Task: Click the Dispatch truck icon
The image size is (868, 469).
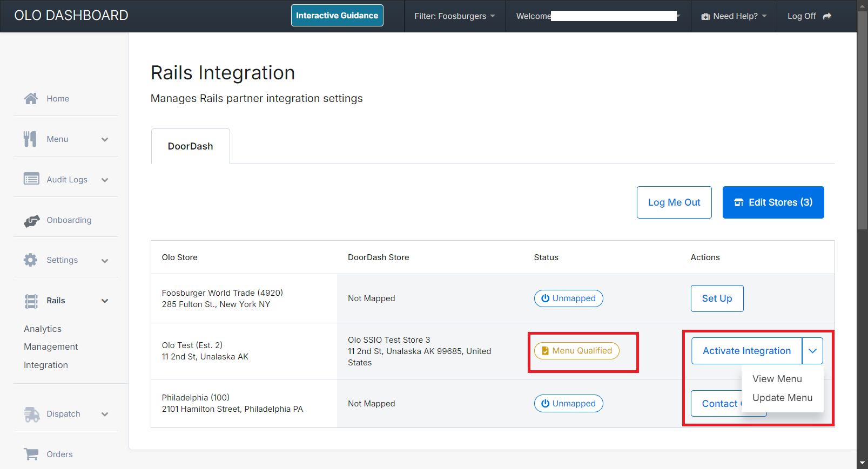Action: point(32,414)
